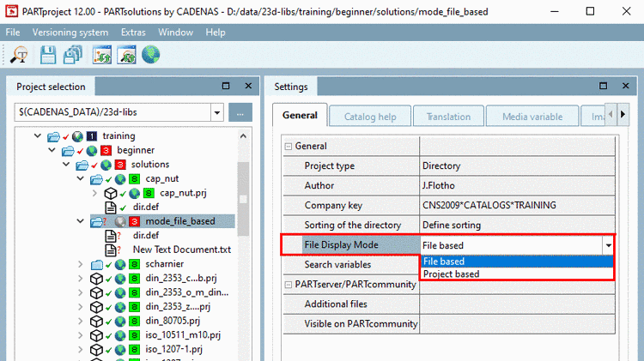Click the document icon of the checked dir.def
Viewport: 644px width, 361px height.
(x=111, y=208)
